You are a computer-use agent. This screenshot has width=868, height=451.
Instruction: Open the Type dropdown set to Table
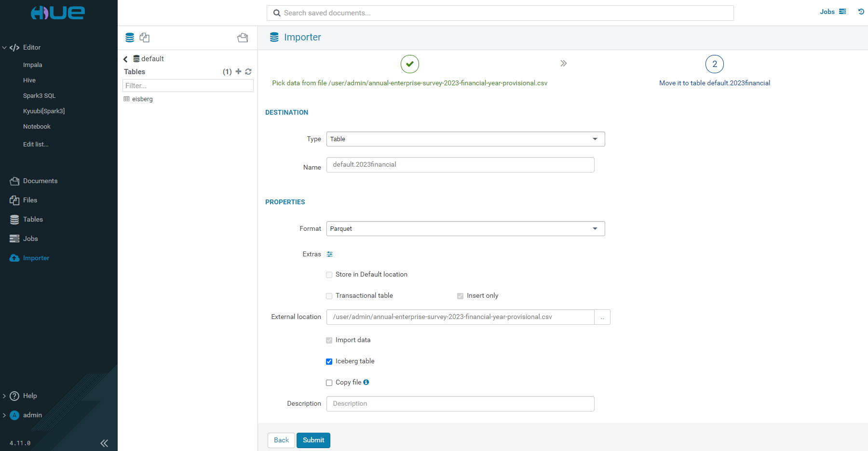[466, 139]
